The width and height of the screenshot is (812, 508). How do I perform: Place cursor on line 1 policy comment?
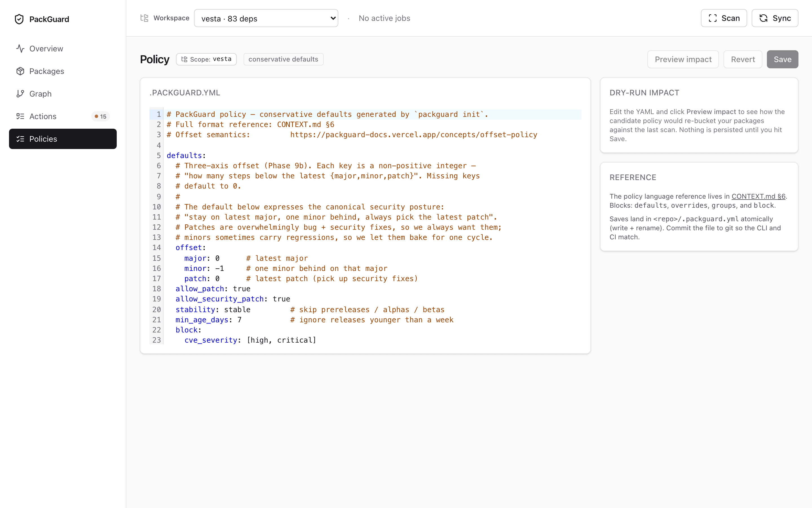click(327, 114)
